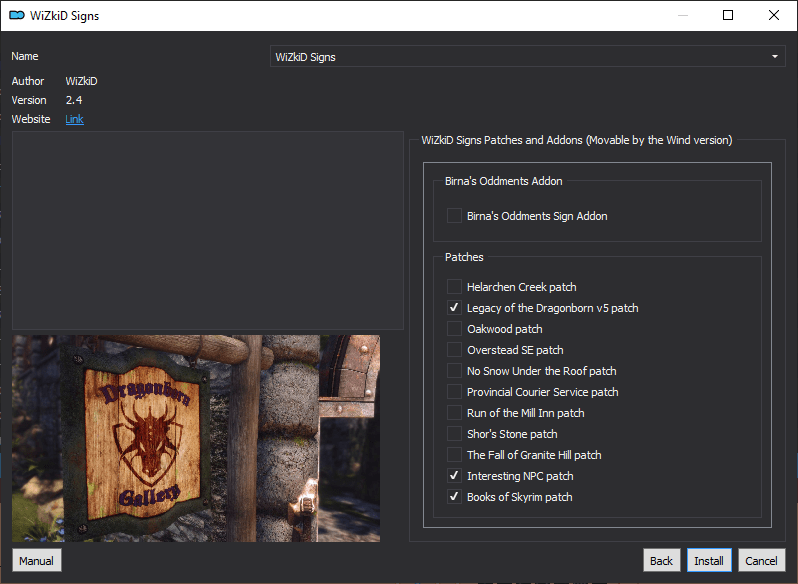
Task: Click the empty description text area
Action: pos(208,230)
